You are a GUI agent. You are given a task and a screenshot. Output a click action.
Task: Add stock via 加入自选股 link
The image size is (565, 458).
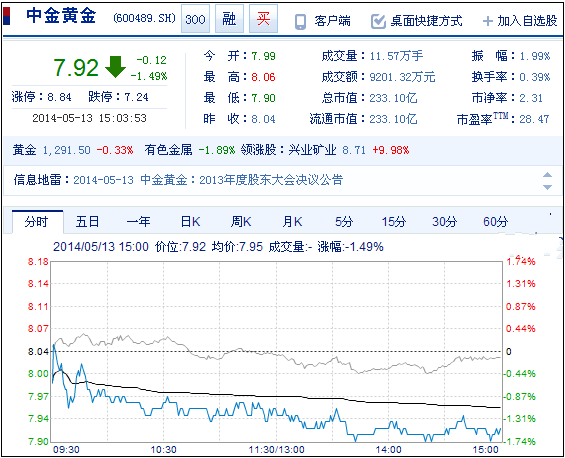click(528, 21)
